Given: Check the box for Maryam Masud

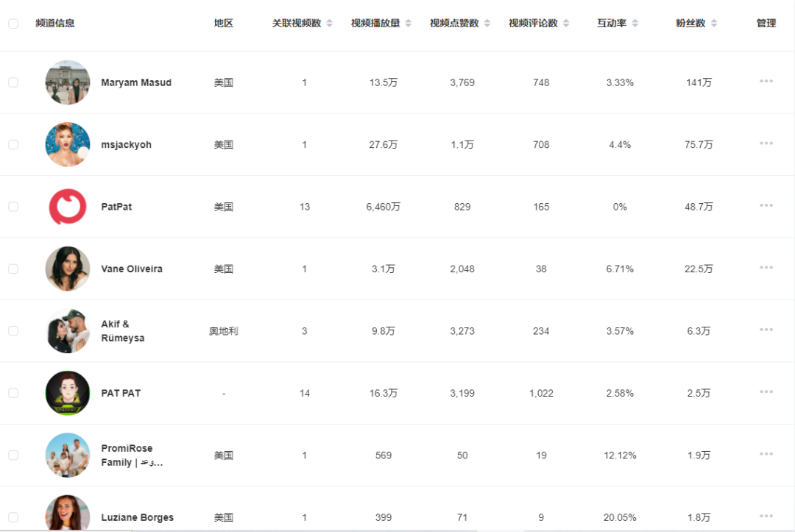Looking at the screenshot, I should pyautogui.click(x=13, y=82).
